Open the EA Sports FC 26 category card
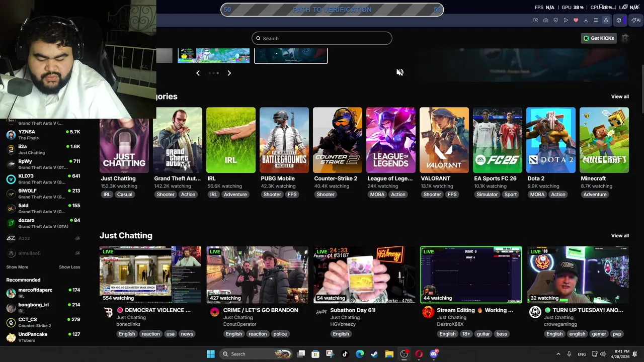The width and height of the screenshot is (644, 362). tap(498, 140)
